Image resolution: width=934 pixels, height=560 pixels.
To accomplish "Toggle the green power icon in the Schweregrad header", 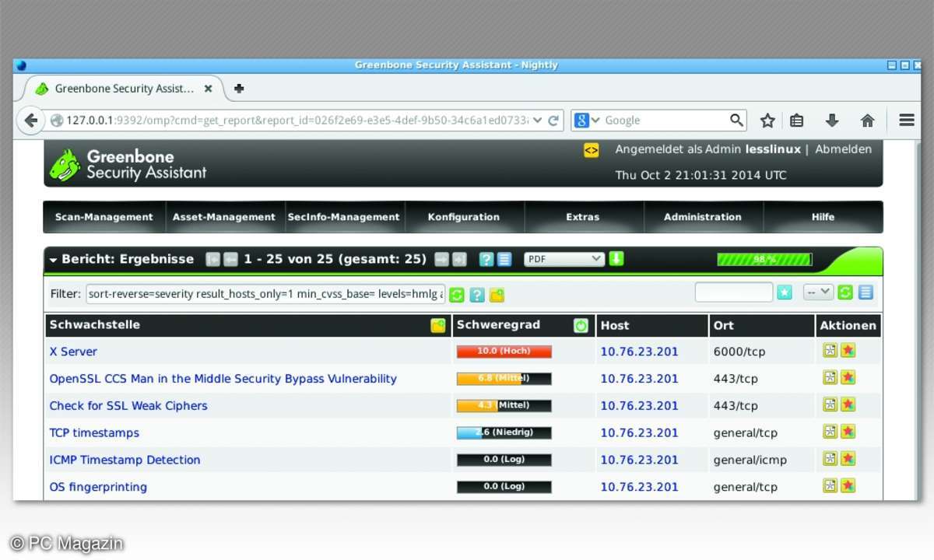I will click(x=581, y=325).
